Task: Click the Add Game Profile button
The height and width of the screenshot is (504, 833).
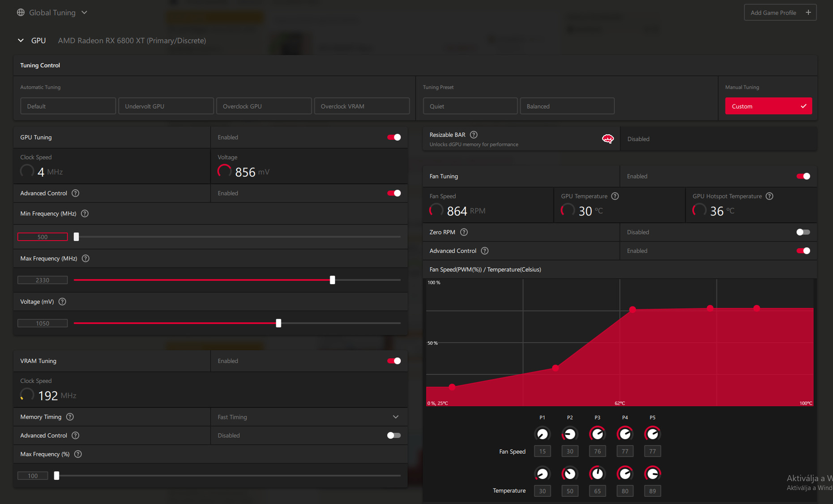Action: (x=780, y=13)
